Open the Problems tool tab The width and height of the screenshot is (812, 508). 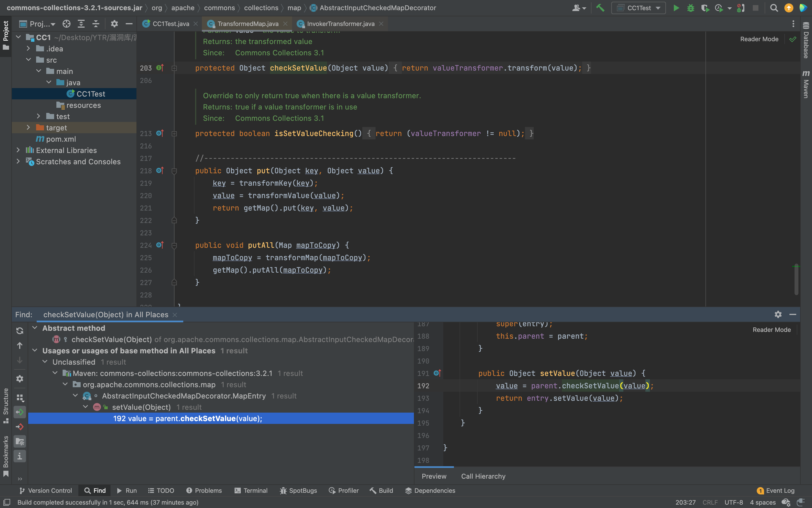(204, 491)
